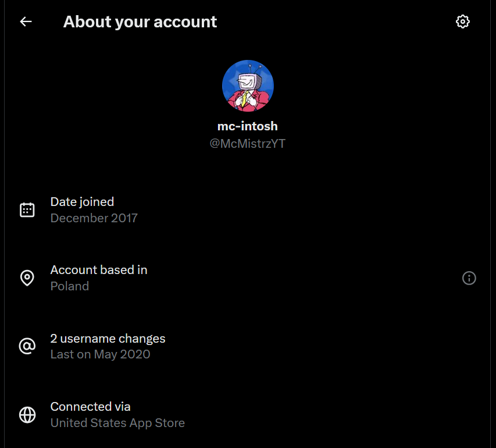Select the mc-intosh display name
This screenshot has height=448, width=496.
[248, 126]
